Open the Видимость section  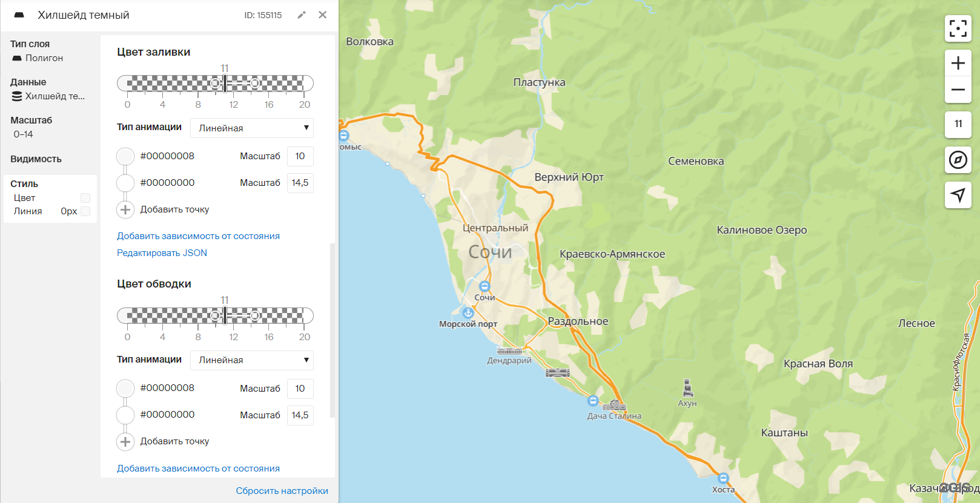[36, 159]
